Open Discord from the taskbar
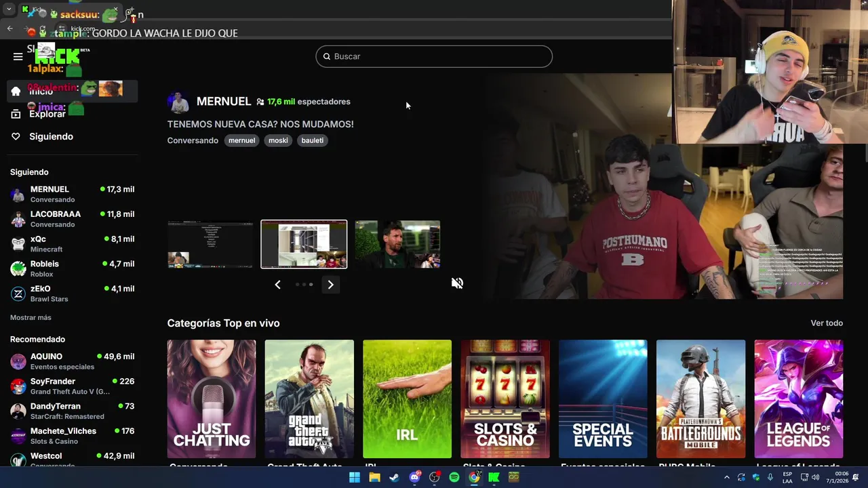The image size is (868, 488). [x=414, y=477]
